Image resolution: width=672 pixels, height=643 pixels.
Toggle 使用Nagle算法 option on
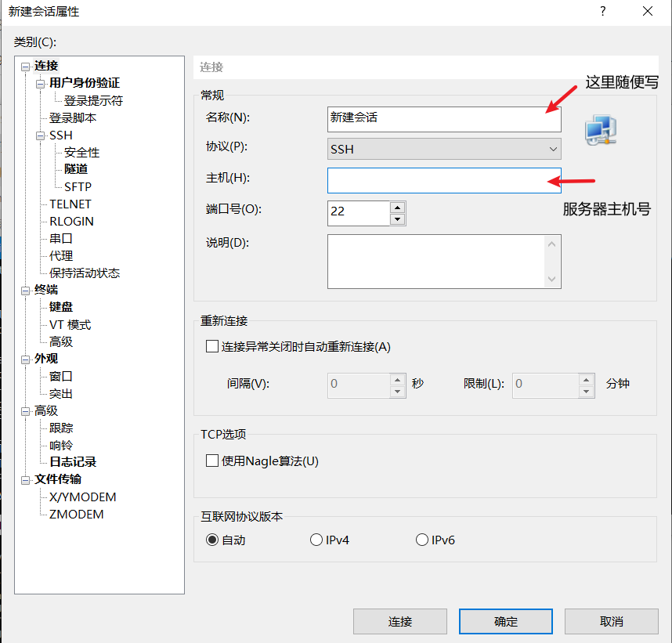[211, 461]
